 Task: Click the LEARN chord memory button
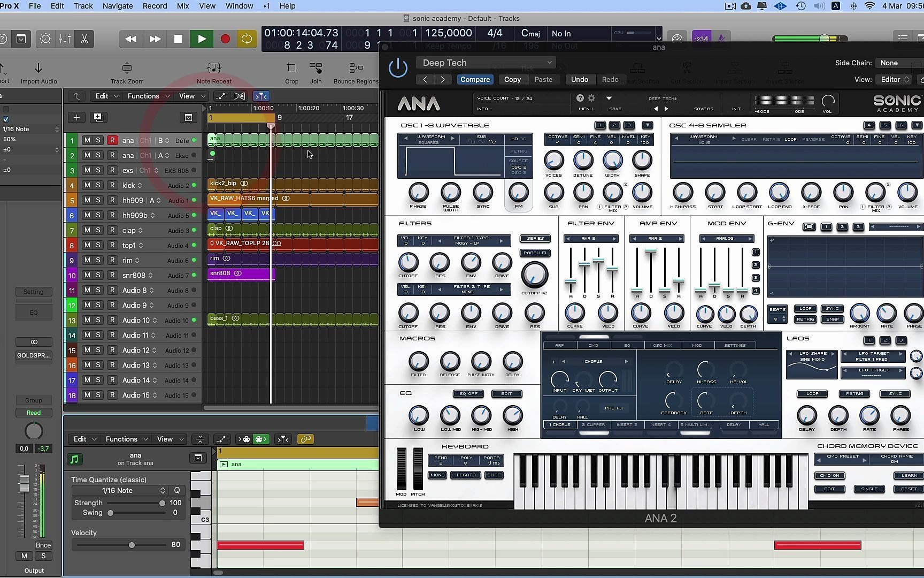(909, 475)
